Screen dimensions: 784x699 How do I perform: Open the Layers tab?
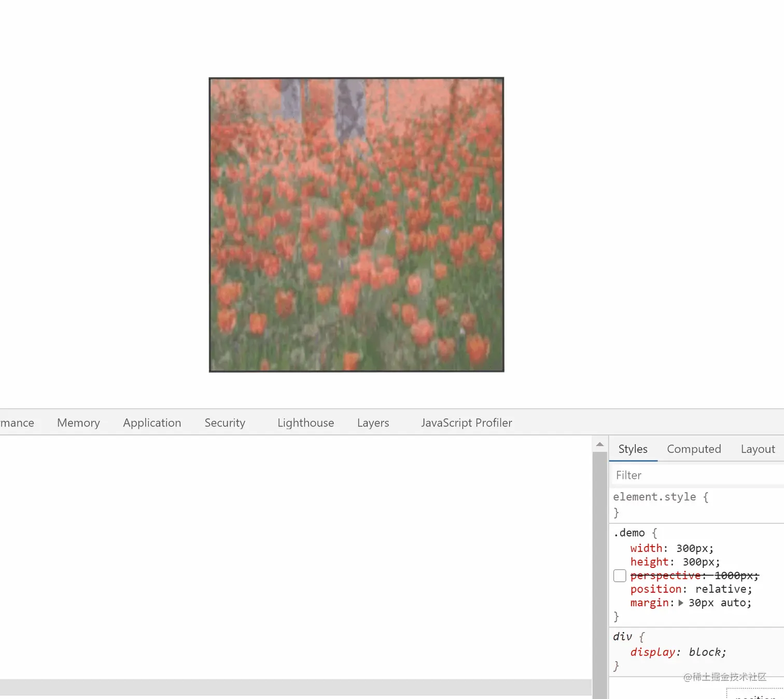click(x=373, y=423)
